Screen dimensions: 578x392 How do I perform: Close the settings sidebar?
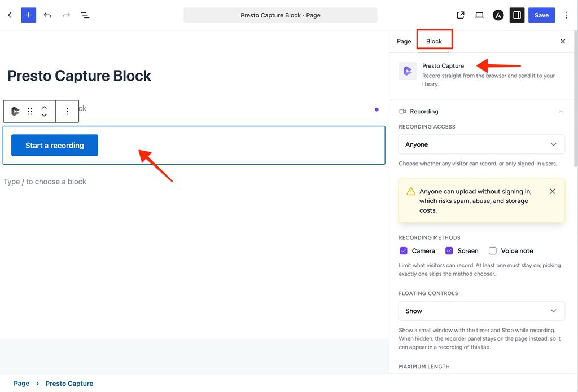[x=563, y=41]
